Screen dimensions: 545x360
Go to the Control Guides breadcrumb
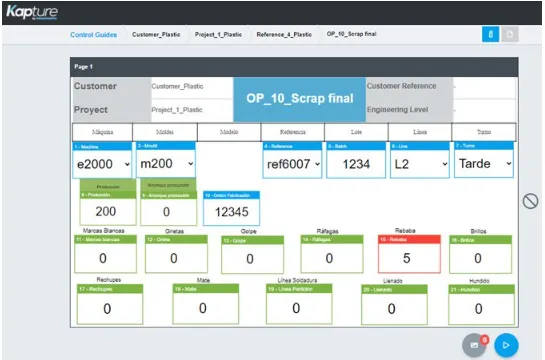click(x=93, y=35)
